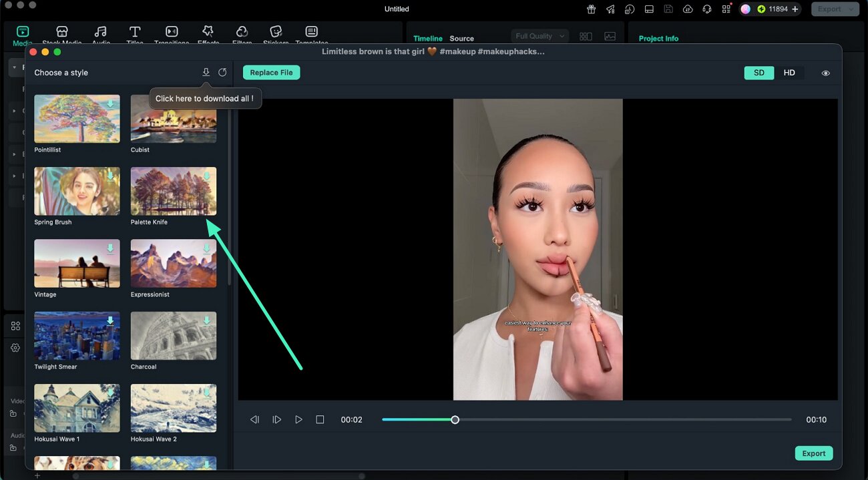
Task: Switch to the Timeline tab
Action: point(428,39)
